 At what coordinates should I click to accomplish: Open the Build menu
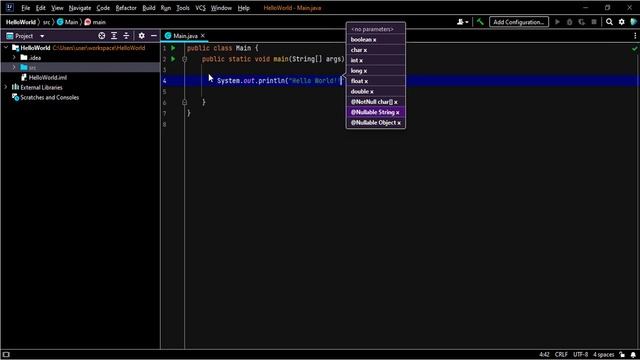click(149, 8)
